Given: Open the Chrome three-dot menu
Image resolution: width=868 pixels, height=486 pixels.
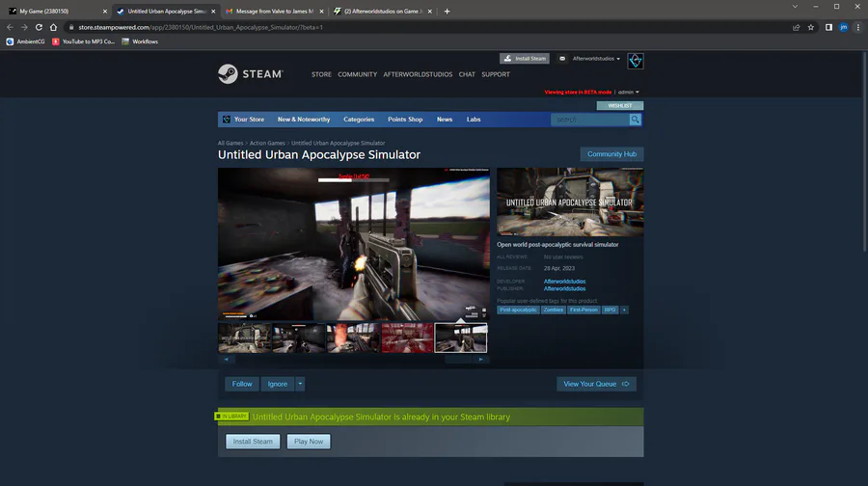Looking at the screenshot, I should click(858, 27).
